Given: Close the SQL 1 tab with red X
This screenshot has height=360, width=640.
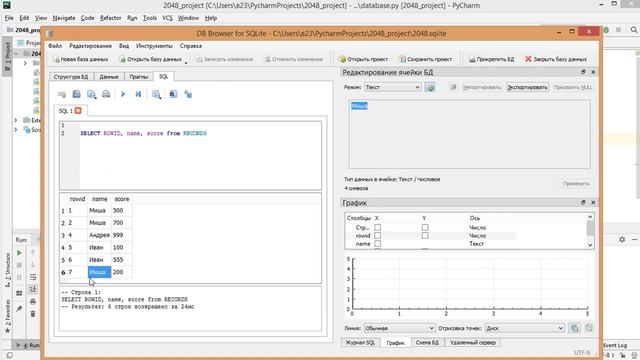Looking at the screenshot, I should click(x=78, y=111).
